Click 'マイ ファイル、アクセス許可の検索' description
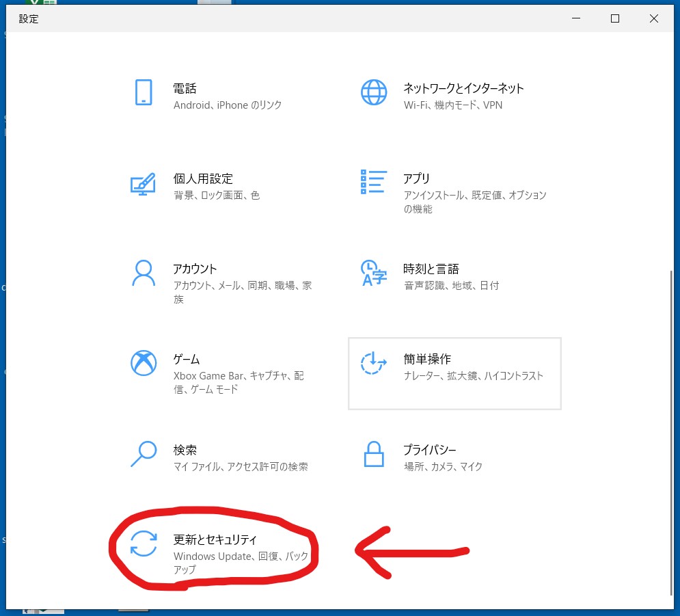The height and width of the screenshot is (616, 680). tap(241, 467)
